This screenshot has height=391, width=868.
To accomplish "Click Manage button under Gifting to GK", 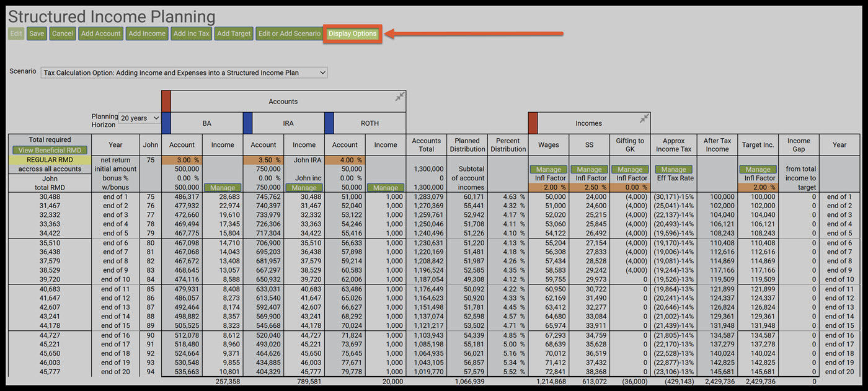I will [x=630, y=169].
